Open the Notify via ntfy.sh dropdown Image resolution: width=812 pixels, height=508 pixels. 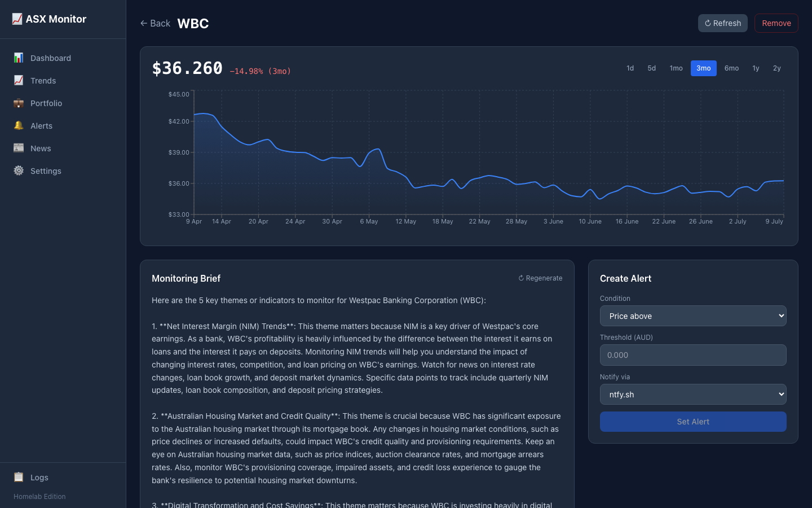pyautogui.click(x=693, y=395)
